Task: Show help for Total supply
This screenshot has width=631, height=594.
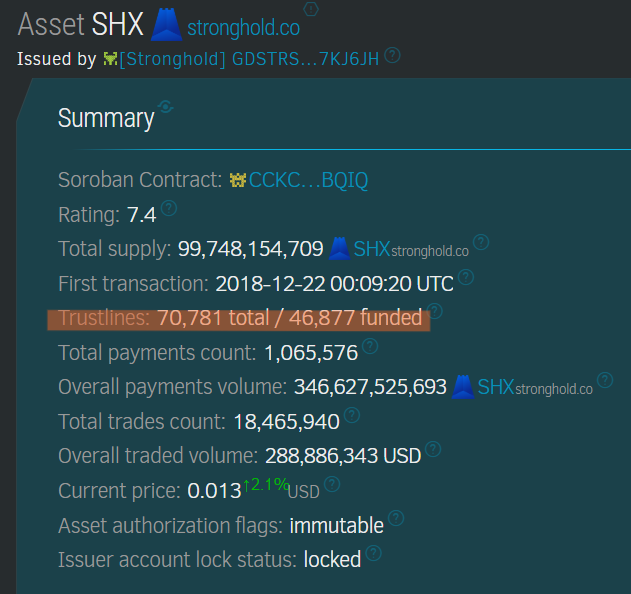Action: [x=480, y=242]
